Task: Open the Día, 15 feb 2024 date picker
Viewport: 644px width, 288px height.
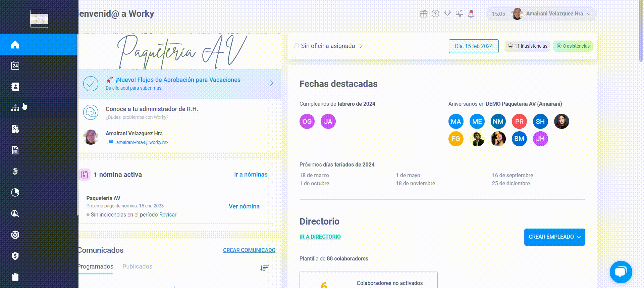Action: click(x=474, y=46)
